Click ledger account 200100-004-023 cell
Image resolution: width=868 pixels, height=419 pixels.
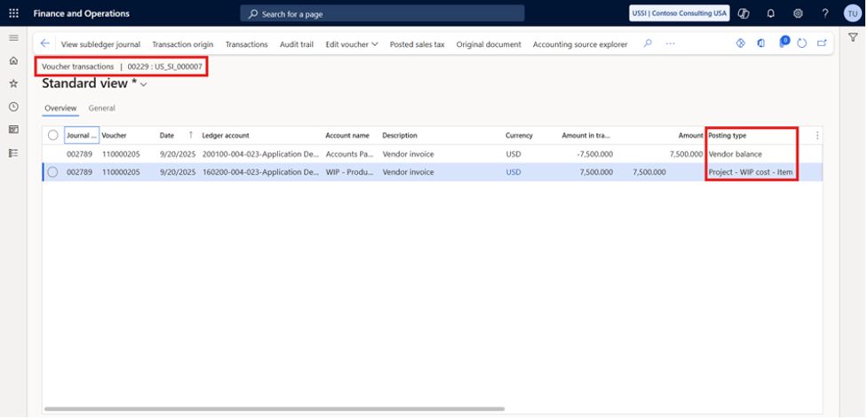click(x=260, y=154)
